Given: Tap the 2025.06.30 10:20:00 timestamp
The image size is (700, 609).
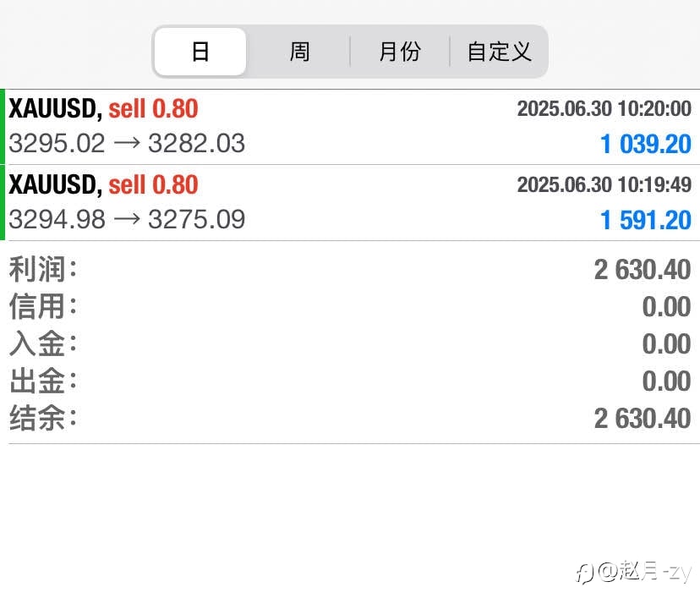Looking at the screenshot, I should pos(604,108).
